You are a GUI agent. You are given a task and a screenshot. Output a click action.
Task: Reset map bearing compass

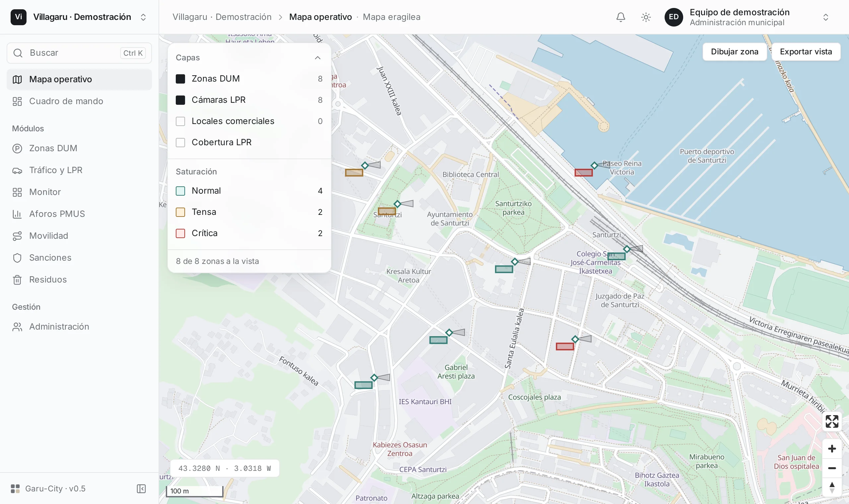coord(832,487)
